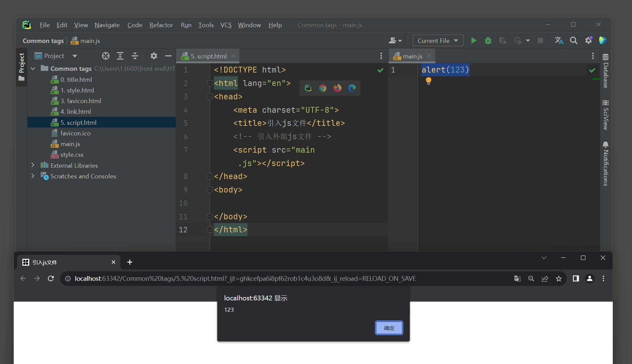Image resolution: width=632 pixels, height=364 pixels.
Task: Click alert(123) code in main.js editor
Action: point(445,70)
